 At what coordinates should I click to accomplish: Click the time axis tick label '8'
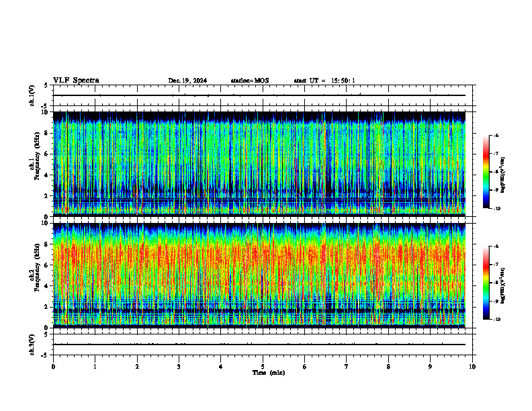[388, 367]
